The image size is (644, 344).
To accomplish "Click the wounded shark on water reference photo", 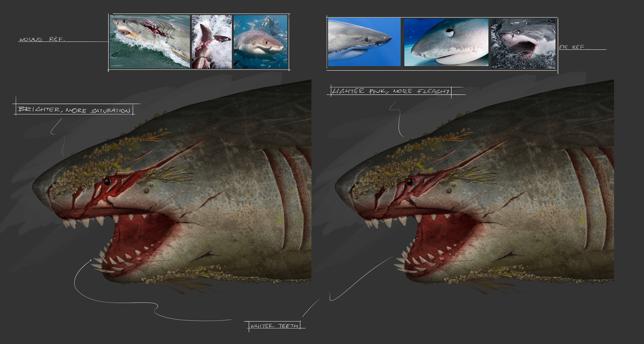I will pyautogui.click(x=150, y=42).
